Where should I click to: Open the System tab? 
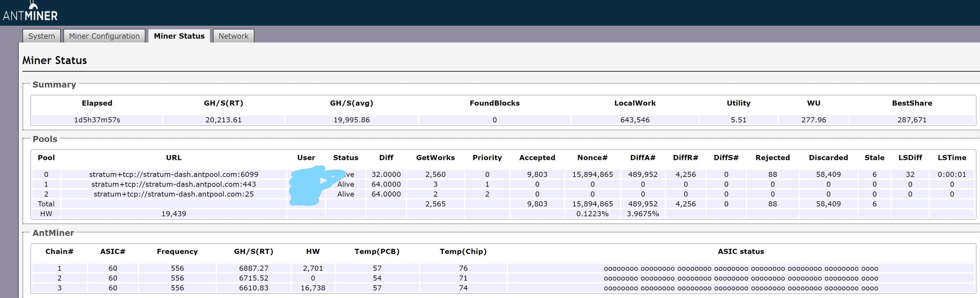[x=41, y=36]
